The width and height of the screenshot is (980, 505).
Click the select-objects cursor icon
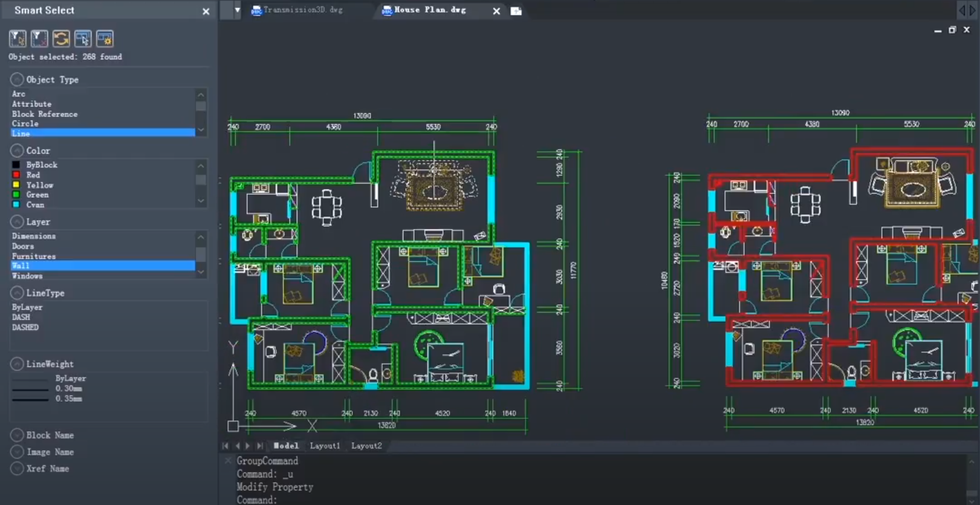(83, 39)
